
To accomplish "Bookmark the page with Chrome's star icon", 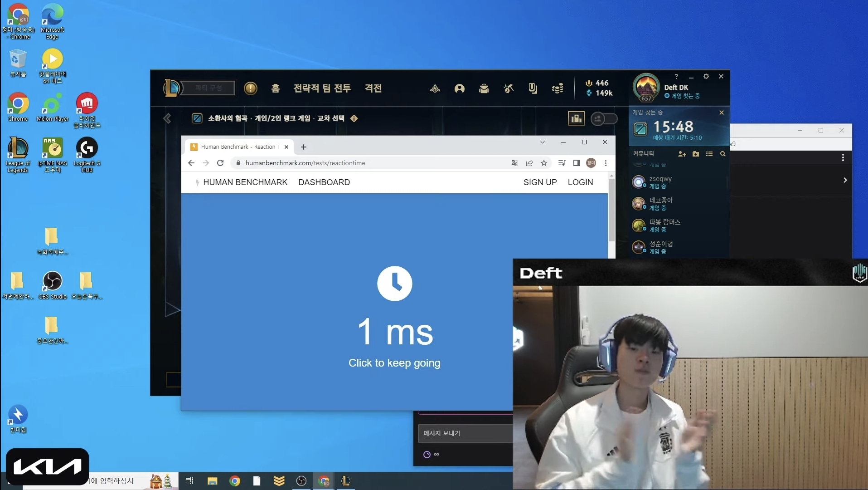I will pos(544,163).
